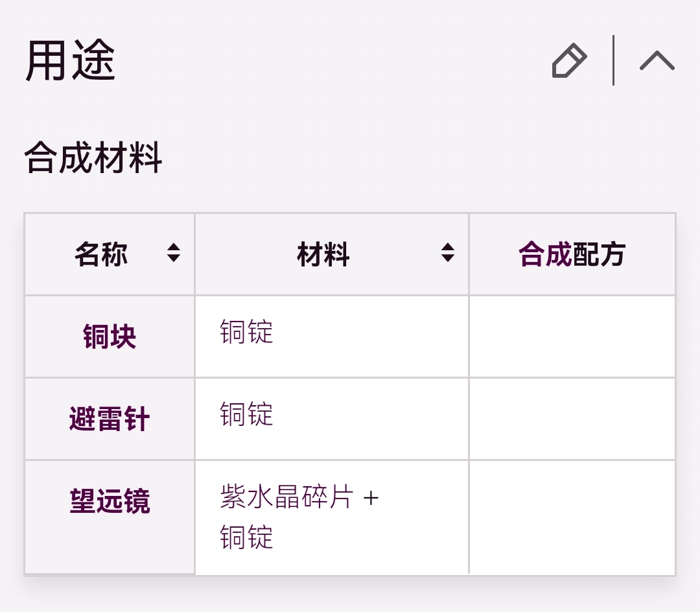
Task: Open the 望远镜 item link
Action: (110, 502)
